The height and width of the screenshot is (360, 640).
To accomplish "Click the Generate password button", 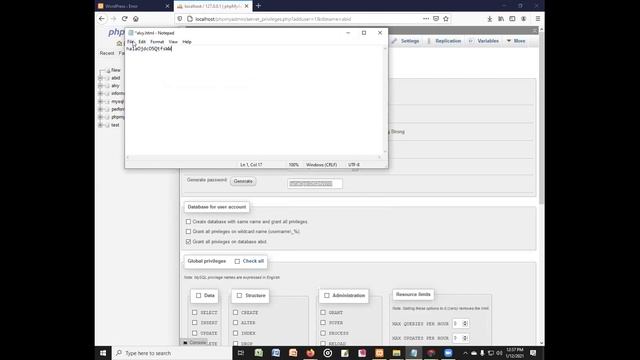I will pyautogui.click(x=243, y=181).
